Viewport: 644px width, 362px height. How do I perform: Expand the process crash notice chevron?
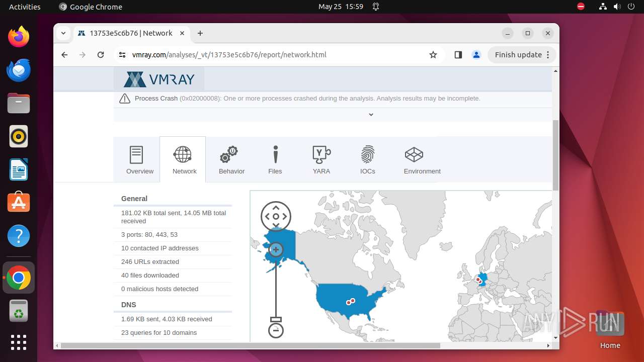(371, 115)
